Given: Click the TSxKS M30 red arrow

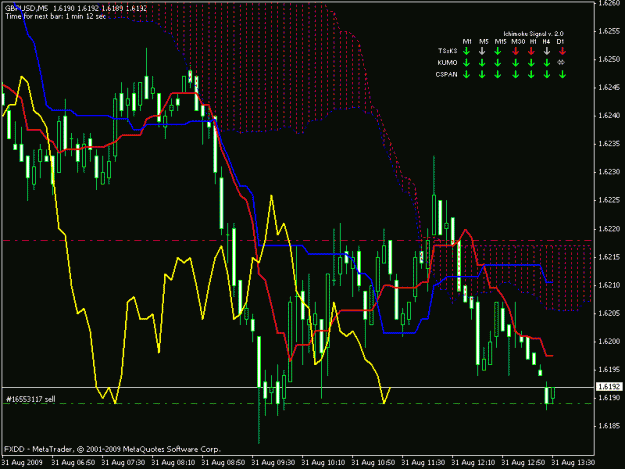Looking at the screenshot, I should [516, 51].
